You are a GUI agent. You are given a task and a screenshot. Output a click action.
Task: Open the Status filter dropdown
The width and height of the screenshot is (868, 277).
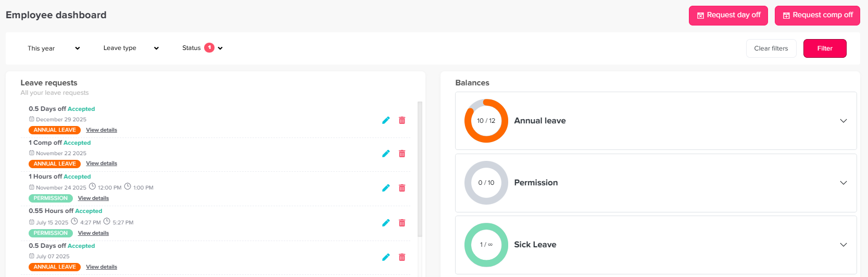(203, 48)
